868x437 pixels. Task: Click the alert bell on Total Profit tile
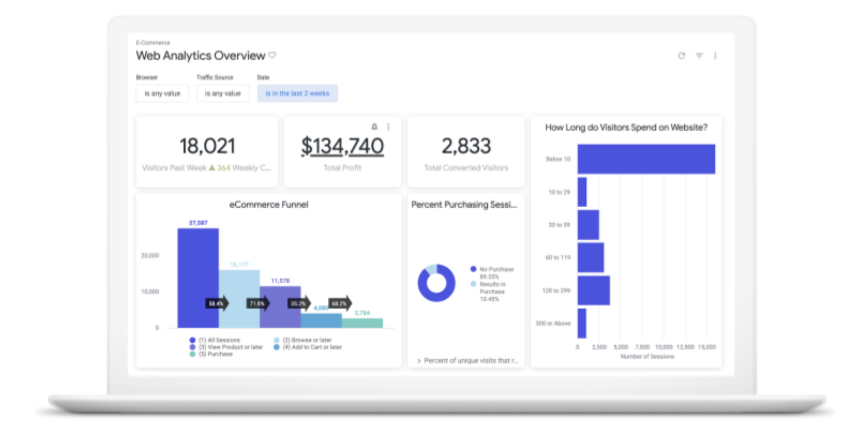[374, 127]
